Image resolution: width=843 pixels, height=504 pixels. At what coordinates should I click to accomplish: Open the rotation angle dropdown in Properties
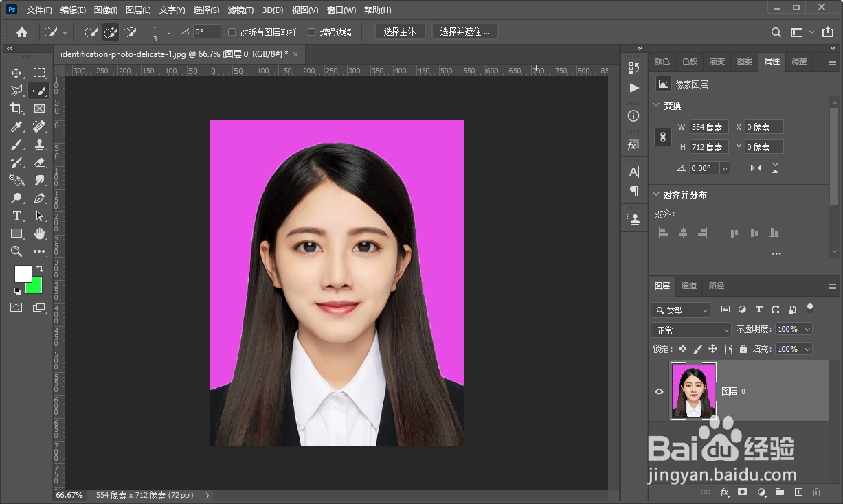click(x=724, y=168)
